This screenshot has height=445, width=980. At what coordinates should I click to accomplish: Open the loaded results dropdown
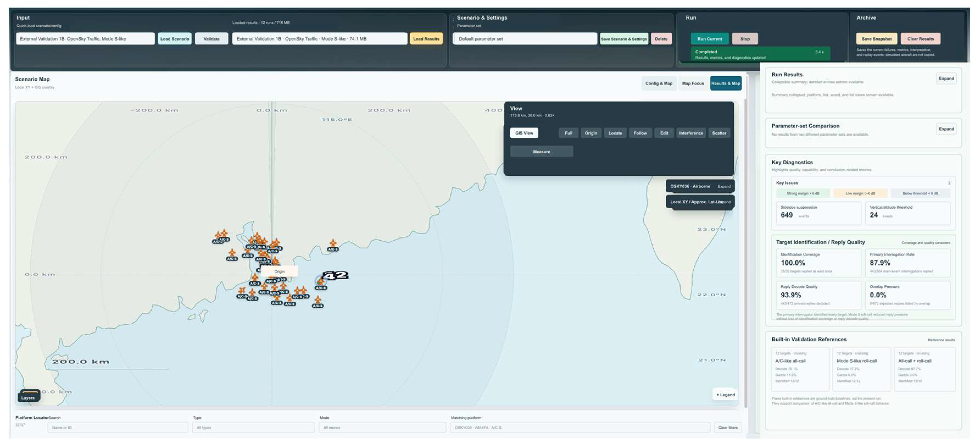point(320,39)
